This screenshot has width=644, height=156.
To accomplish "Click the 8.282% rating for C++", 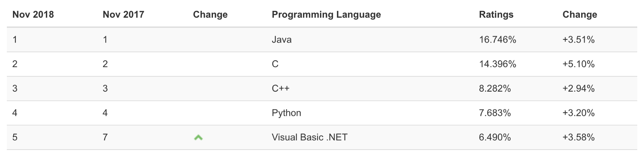I will [x=495, y=88].
